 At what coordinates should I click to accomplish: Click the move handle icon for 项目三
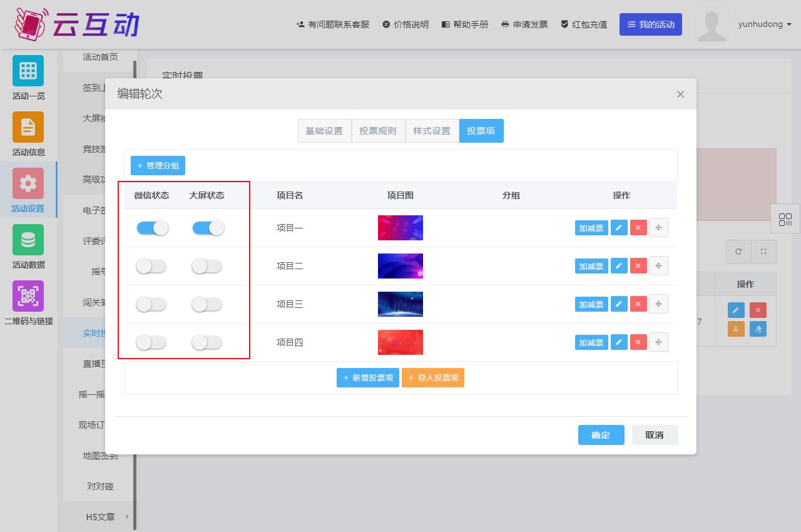[658, 304]
